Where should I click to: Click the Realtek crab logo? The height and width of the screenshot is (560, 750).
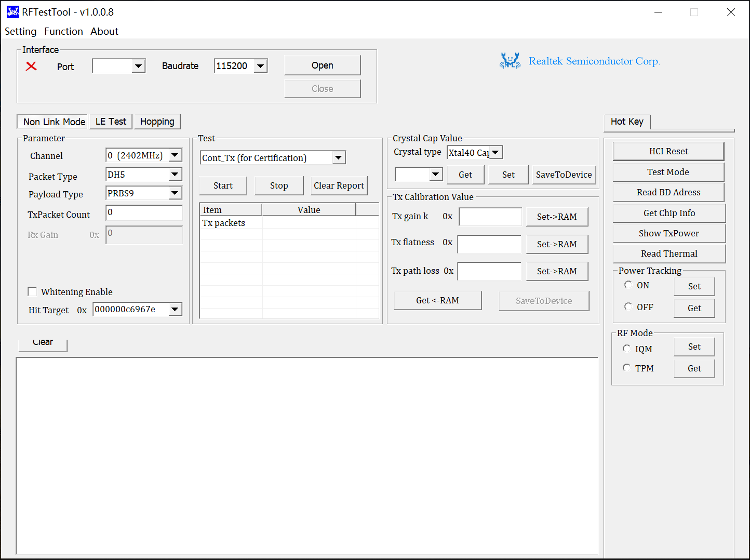pos(510,61)
